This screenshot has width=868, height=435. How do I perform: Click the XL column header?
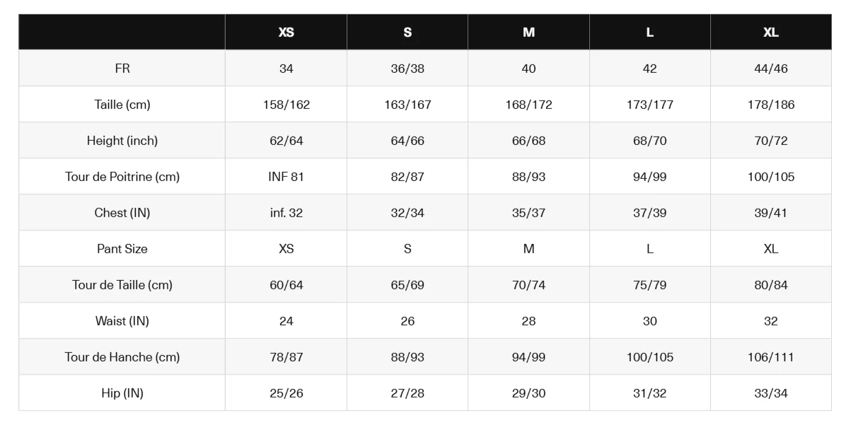coord(770,33)
